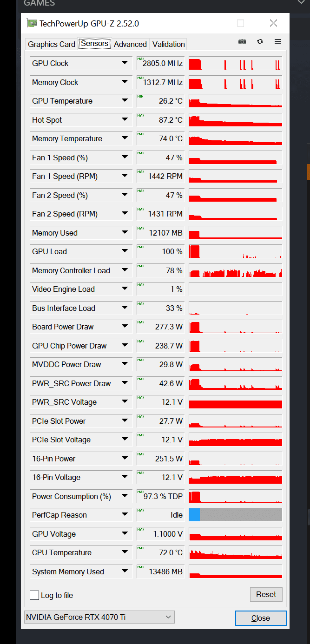310x644 pixels.
Task: Open the 16-Pin Power dropdown arrow
Action: click(x=125, y=459)
